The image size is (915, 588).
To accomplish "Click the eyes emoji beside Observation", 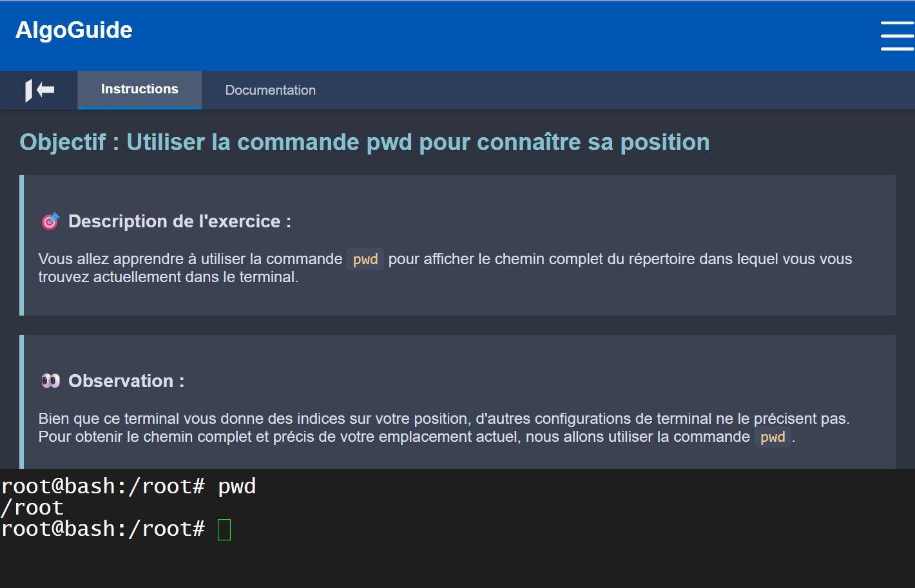I will tap(50, 381).
